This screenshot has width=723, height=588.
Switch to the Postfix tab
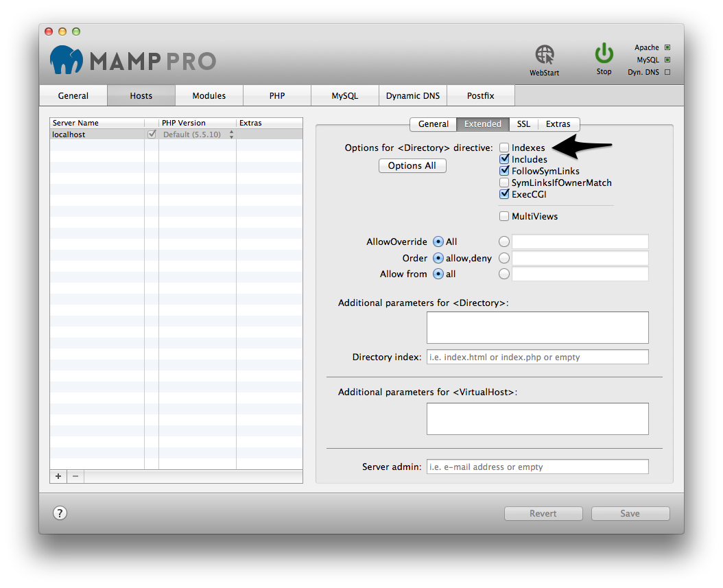click(x=480, y=95)
